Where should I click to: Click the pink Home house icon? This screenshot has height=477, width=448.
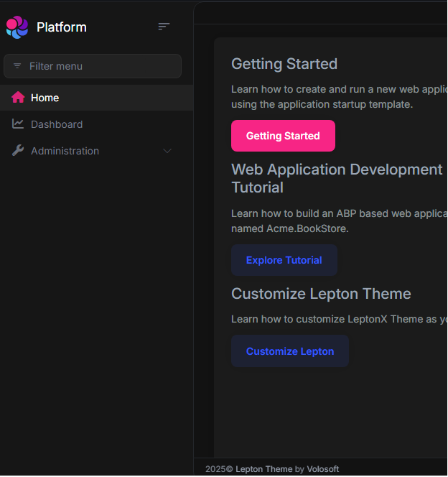(x=18, y=98)
